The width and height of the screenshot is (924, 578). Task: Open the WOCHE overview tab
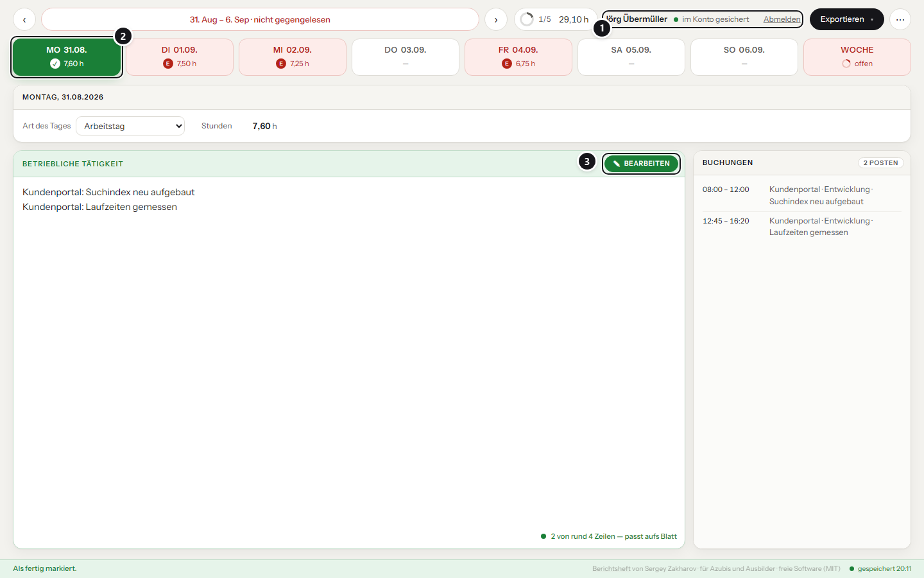[x=857, y=57]
